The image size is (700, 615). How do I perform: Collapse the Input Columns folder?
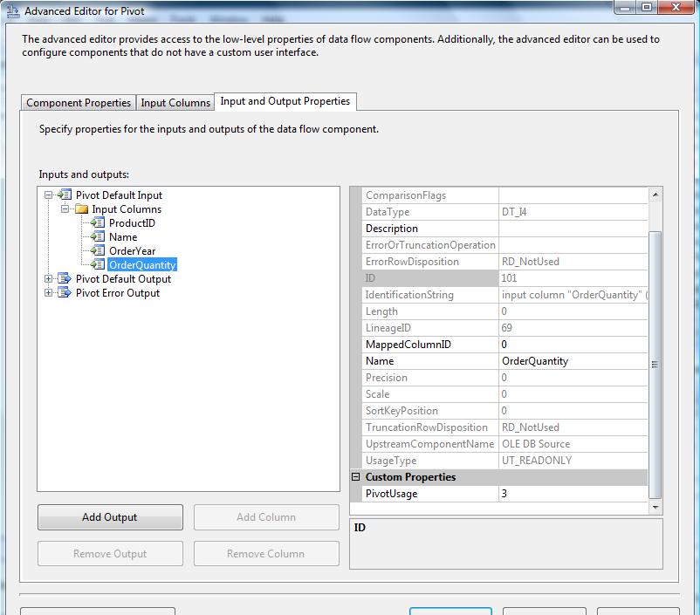(x=65, y=209)
